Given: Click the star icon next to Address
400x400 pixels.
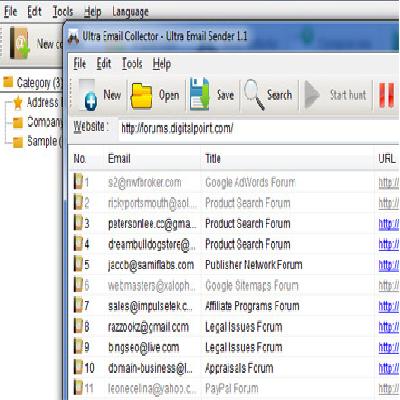Looking at the screenshot, I should click(x=18, y=103).
